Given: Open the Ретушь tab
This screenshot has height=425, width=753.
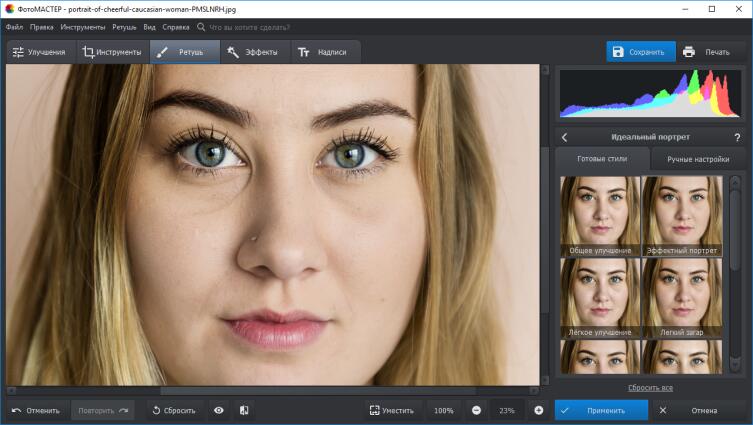Looking at the screenshot, I should pos(185,52).
